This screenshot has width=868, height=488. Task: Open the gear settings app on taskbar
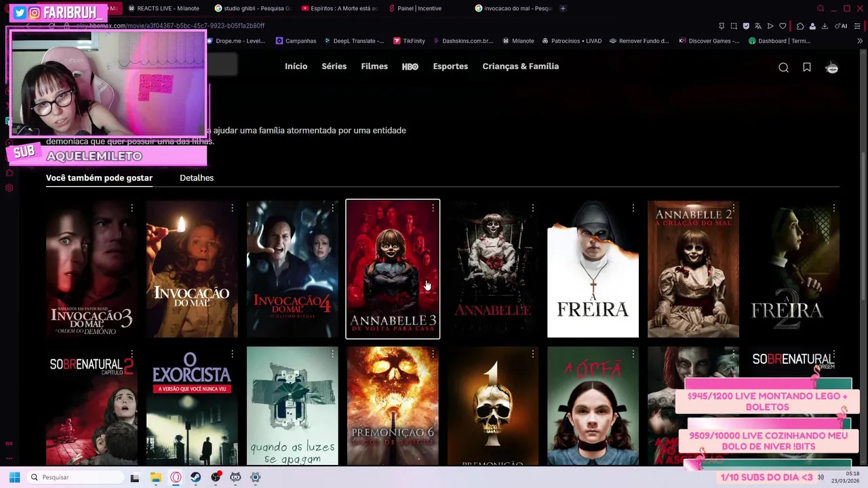255,477
